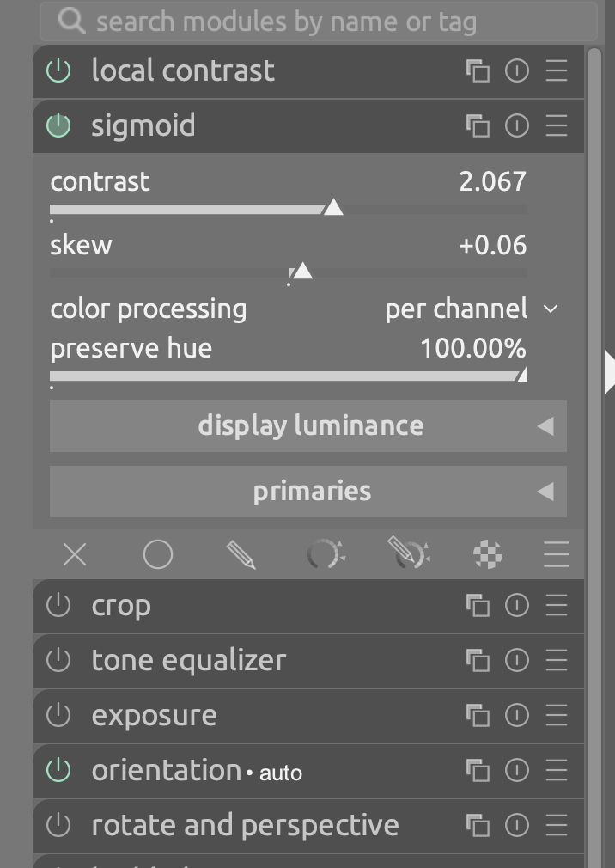Expand the rotate and perspective module
Screen dimensions: 615x868
tap(245, 826)
